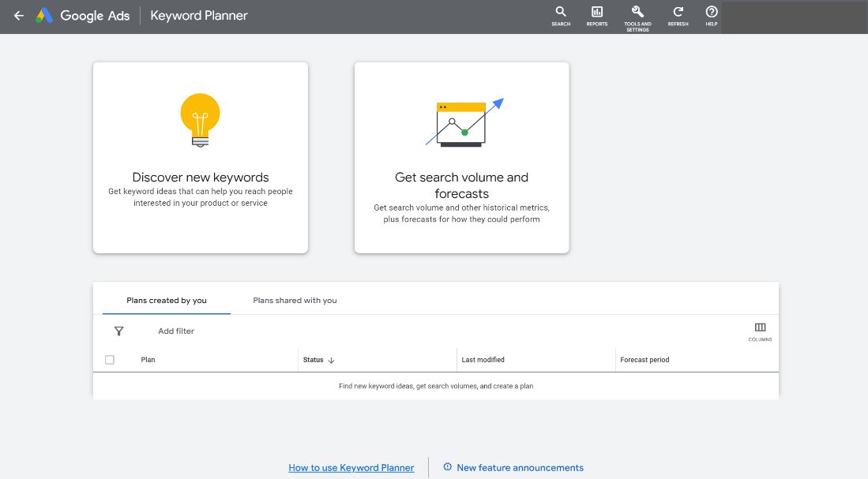
Task: Switch to the Plans created by you tab
Action: coord(166,301)
